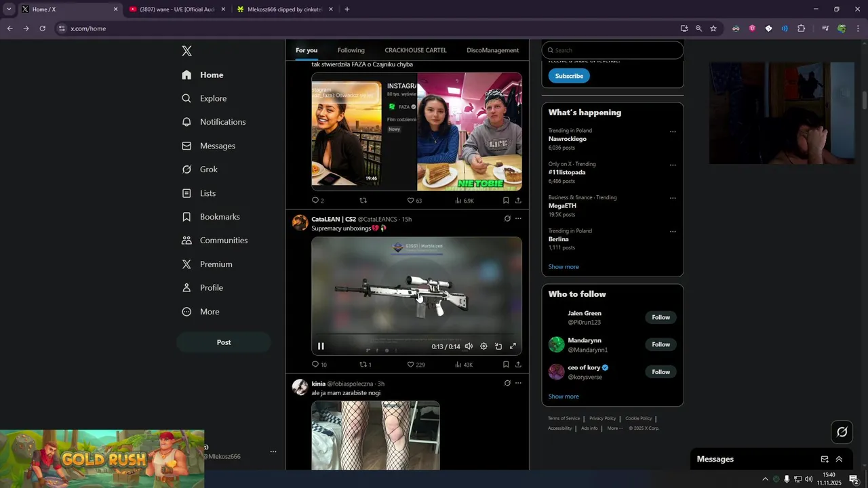Open the kinia post image thumbnail
This screenshot has width=868, height=488.
[376, 436]
